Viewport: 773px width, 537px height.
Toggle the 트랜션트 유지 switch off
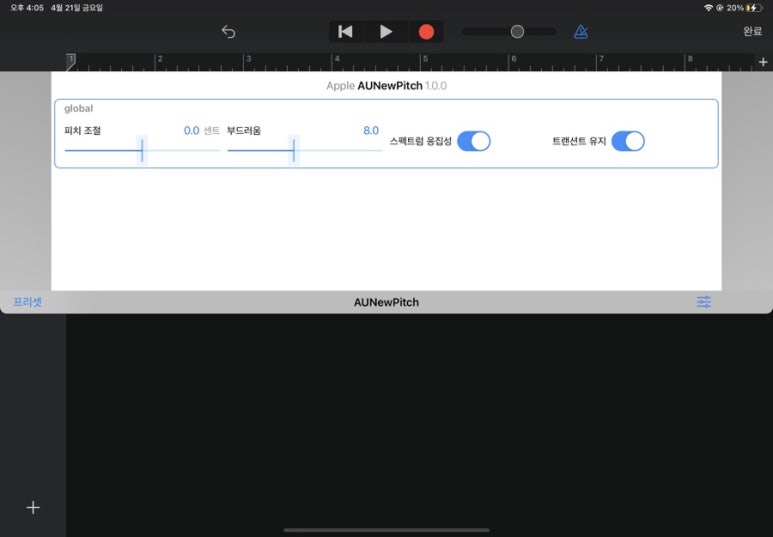pyautogui.click(x=628, y=141)
